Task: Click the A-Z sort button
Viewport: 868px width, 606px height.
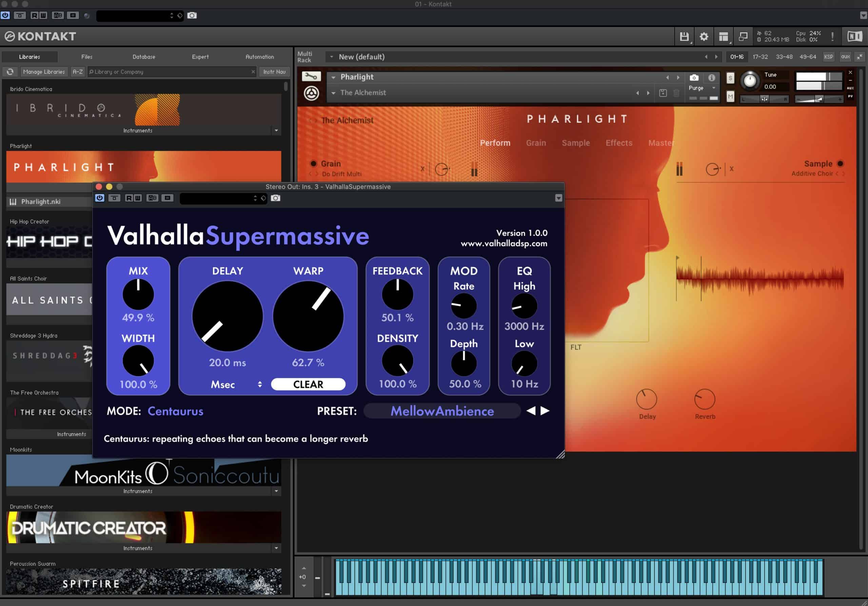Action: click(78, 72)
